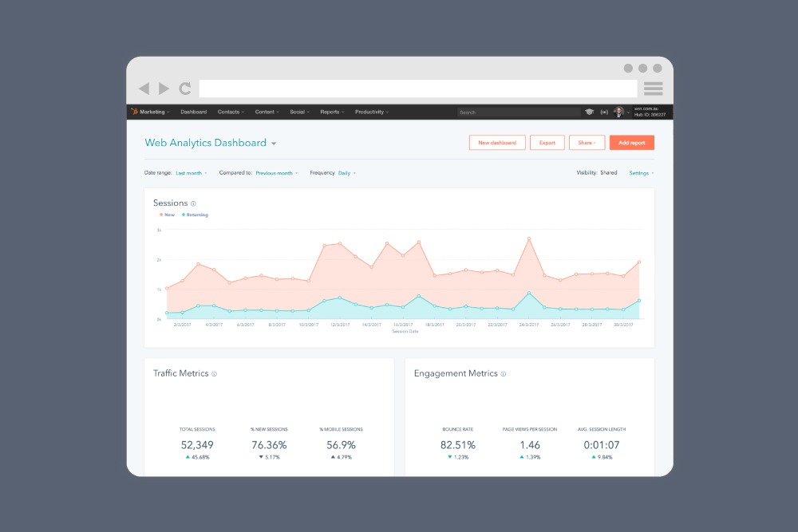The image size is (798, 532).
Task: Expand the Date range Last month dropdown
Action: pyautogui.click(x=192, y=173)
